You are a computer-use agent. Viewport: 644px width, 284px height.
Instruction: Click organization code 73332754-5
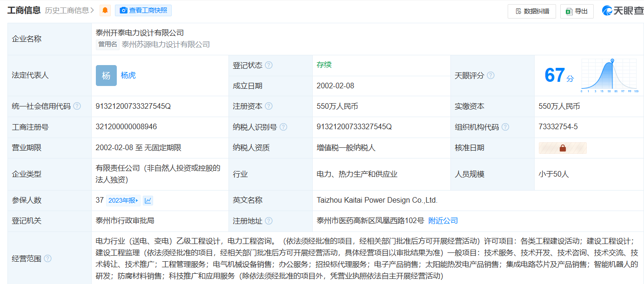558,127
